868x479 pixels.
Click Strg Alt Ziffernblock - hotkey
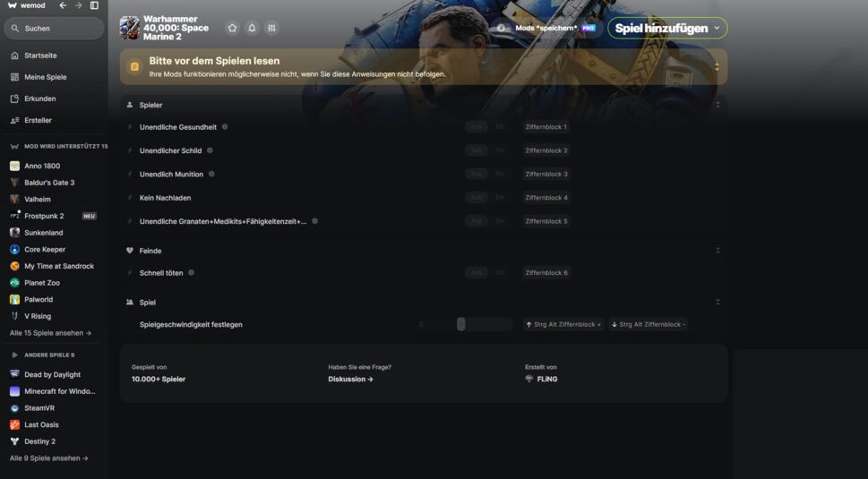[649, 325]
